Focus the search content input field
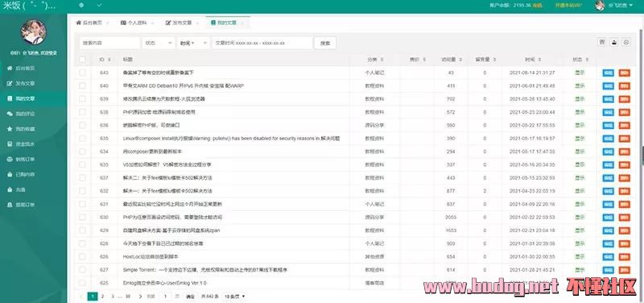 [x=109, y=43]
